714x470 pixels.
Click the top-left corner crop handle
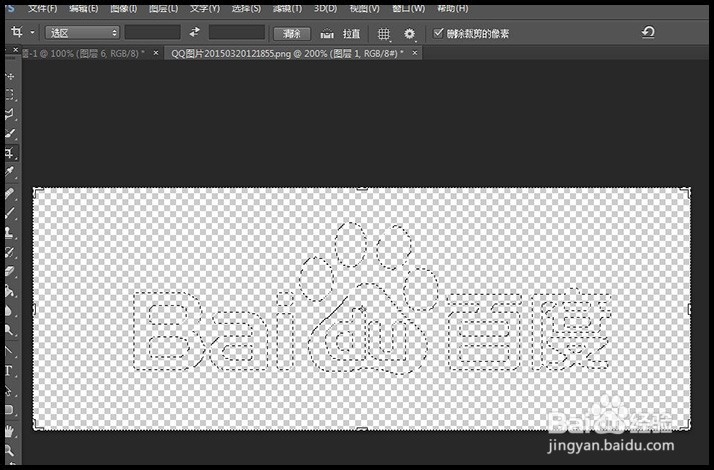coord(36,190)
